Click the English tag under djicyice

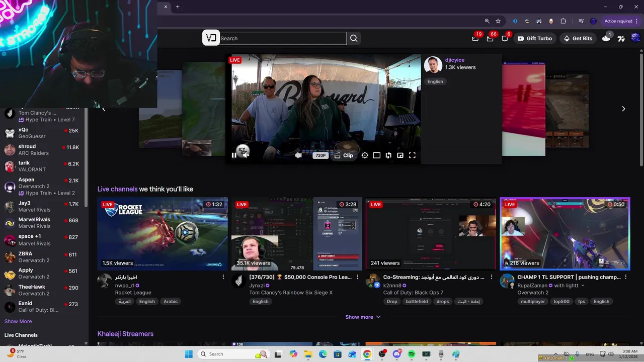(435, 81)
